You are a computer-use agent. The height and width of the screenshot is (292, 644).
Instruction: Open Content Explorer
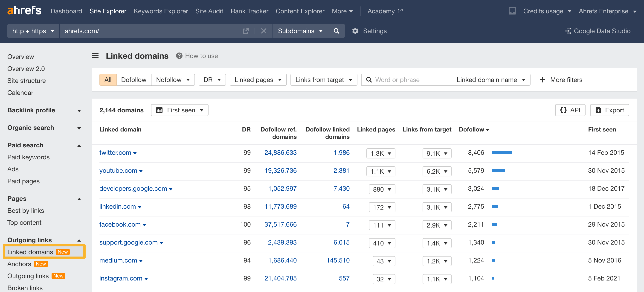[x=300, y=11]
